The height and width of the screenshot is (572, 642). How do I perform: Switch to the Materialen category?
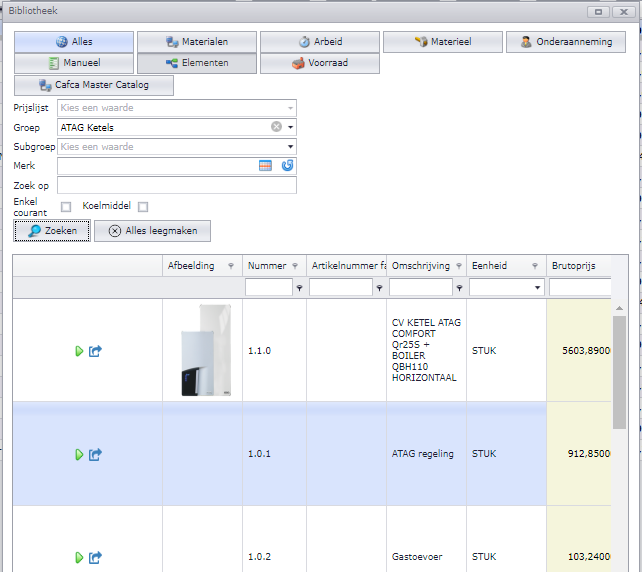(x=197, y=42)
